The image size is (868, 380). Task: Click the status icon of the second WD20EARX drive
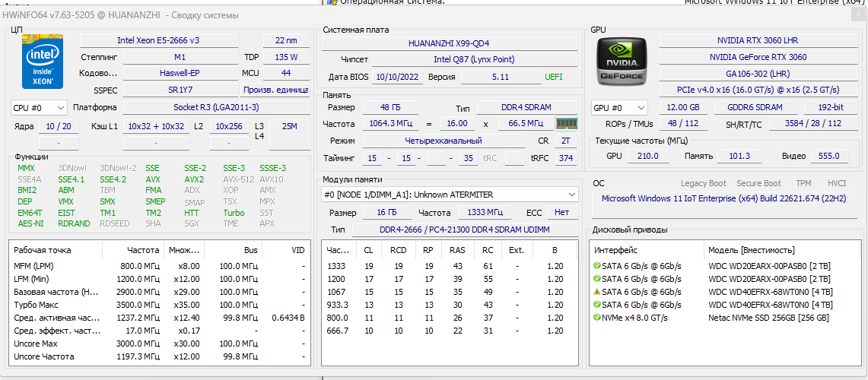[x=597, y=279]
